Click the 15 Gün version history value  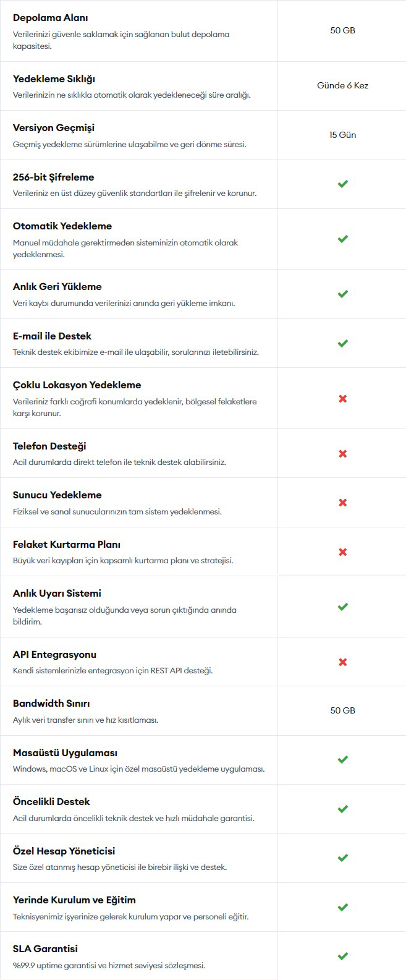click(x=343, y=135)
